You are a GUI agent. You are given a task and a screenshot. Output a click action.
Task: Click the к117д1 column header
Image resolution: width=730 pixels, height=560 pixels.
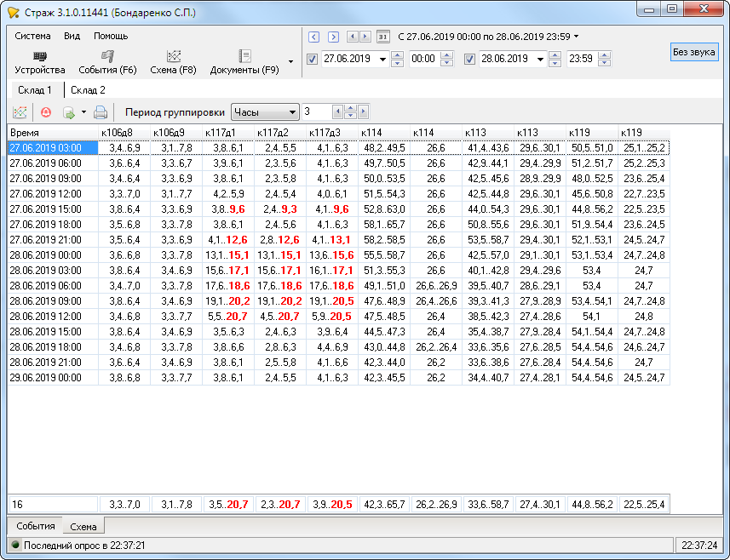(x=228, y=133)
